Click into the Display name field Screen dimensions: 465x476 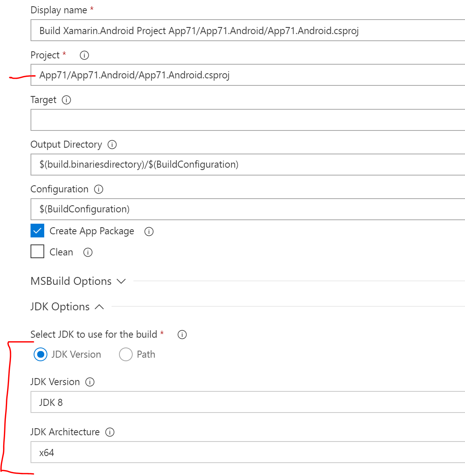248,30
